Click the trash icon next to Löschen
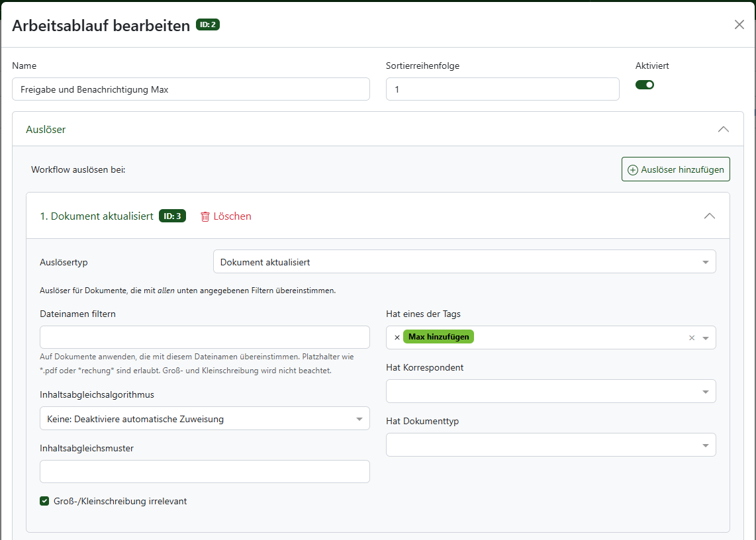Screen dimensions: 756x540 tap(205, 216)
